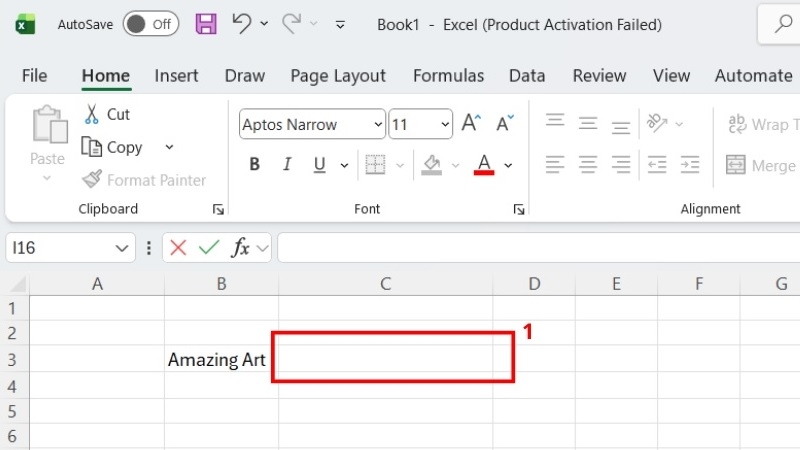The image size is (800, 450).
Task: Switch to the Insert tab
Action: tap(176, 76)
